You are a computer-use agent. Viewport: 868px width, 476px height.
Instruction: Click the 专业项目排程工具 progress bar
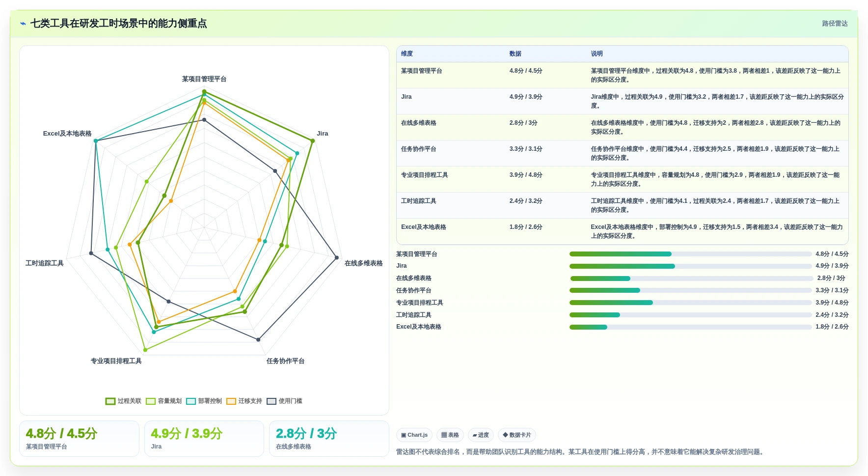pyautogui.click(x=690, y=303)
